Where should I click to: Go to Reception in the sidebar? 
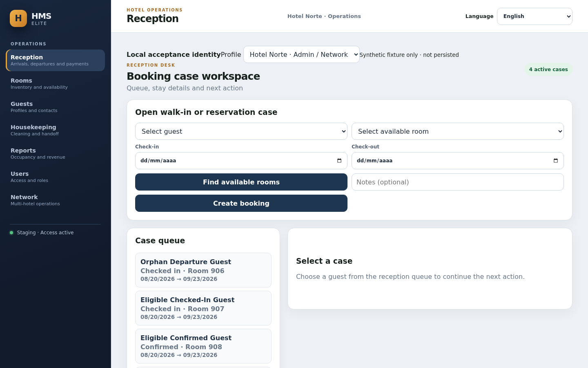pyautogui.click(x=56, y=60)
